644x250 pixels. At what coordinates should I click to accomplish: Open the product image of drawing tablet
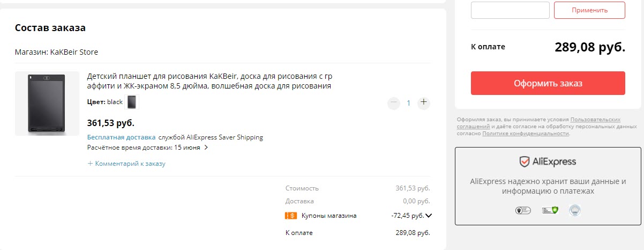click(x=47, y=104)
